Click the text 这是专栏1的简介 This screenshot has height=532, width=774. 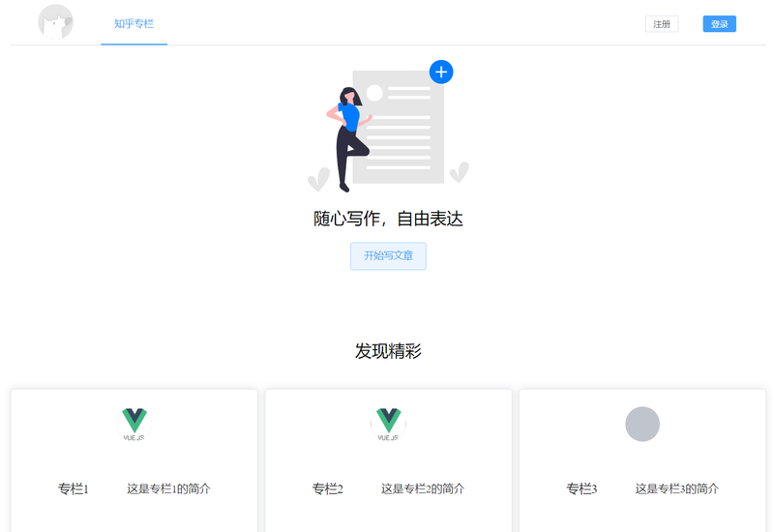point(168,488)
